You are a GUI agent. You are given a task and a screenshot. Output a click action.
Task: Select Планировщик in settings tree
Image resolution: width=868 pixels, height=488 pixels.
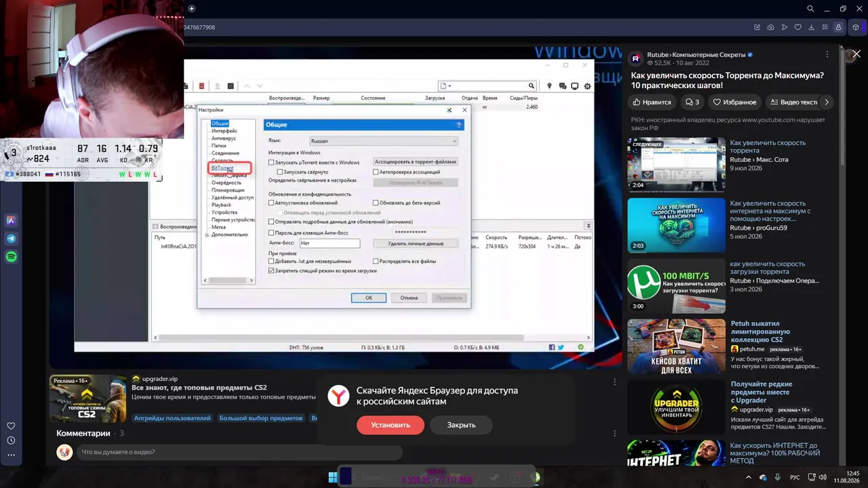click(x=228, y=190)
